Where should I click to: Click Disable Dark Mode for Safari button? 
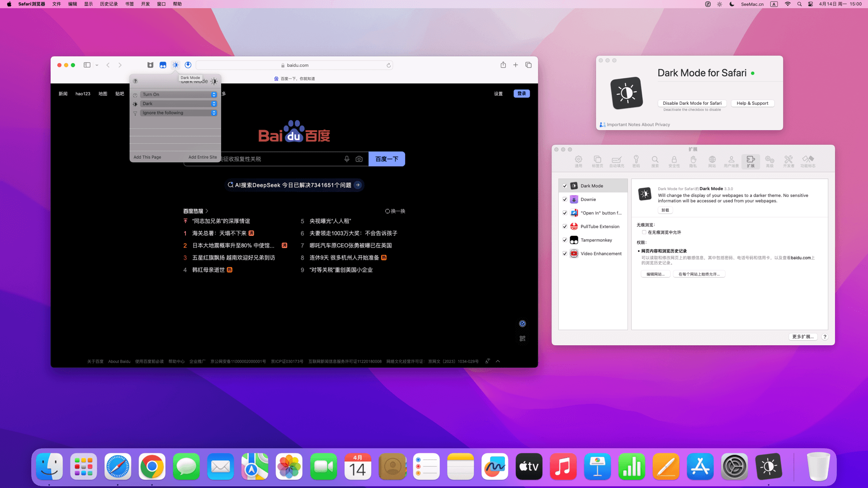[x=692, y=103]
